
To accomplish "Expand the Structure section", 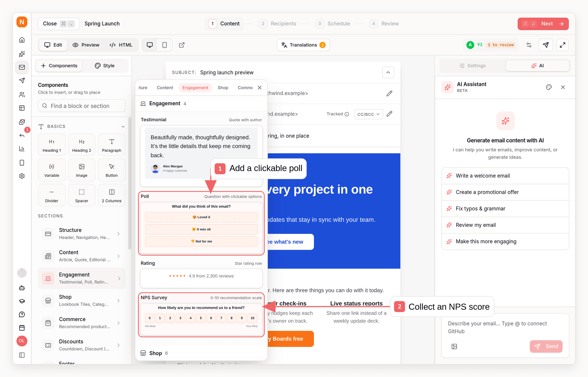I will [x=81, y=234].
